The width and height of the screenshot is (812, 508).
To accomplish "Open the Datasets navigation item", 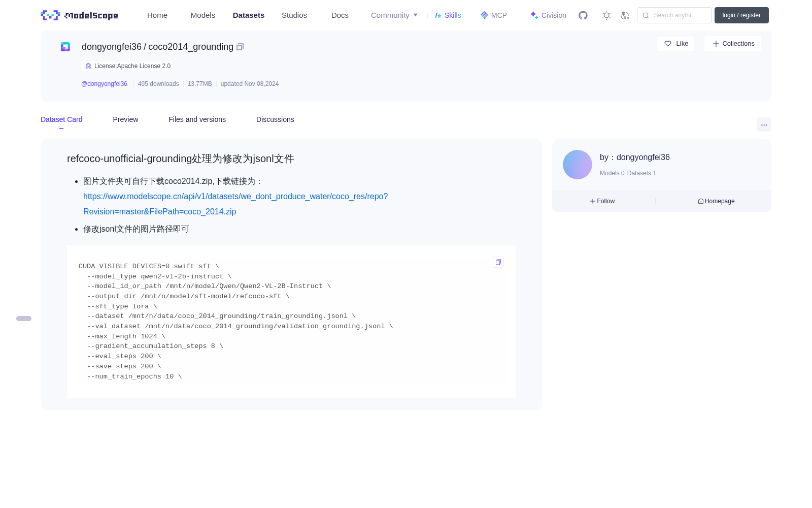I will [x=249, y=15].
